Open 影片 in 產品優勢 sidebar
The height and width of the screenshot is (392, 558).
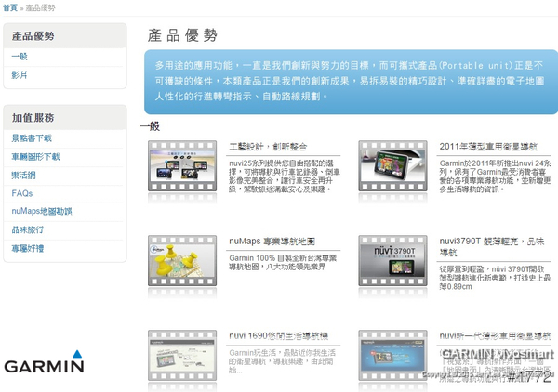(20, 75)
